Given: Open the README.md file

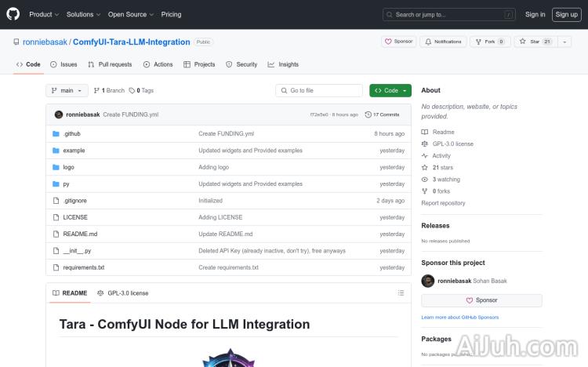Looking at the screenshot, I should tap(80, 234).
